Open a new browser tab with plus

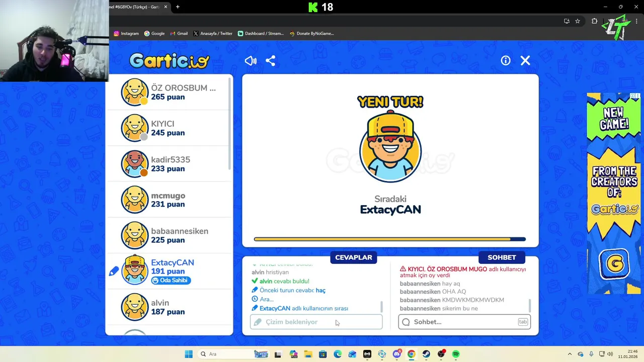click(x=178, y=7)
